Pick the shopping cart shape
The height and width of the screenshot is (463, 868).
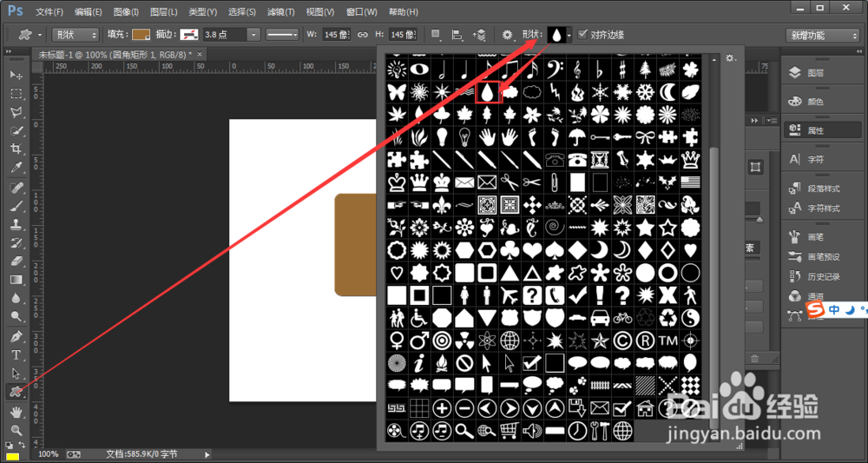click(x=510, y=430)
